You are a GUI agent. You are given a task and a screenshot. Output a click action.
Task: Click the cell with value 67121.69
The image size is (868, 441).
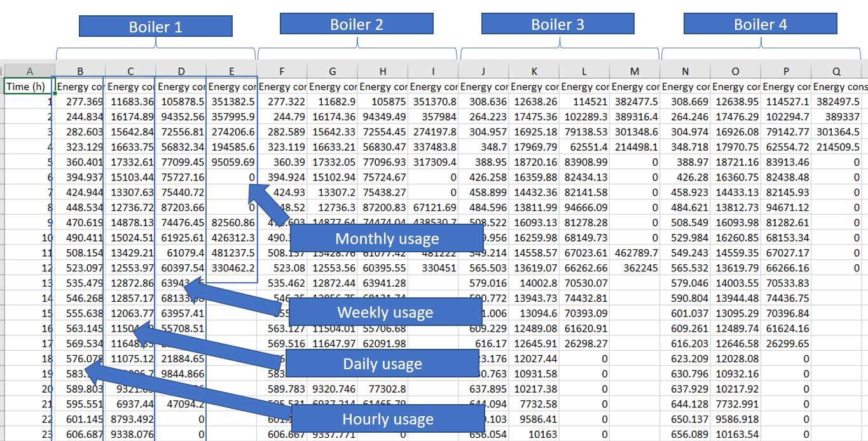(433, 208)
